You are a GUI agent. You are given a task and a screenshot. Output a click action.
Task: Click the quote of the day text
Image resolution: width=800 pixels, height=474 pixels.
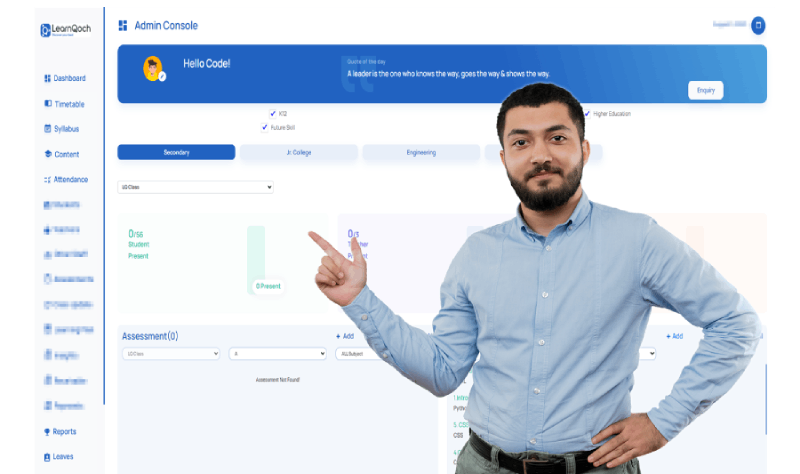click(448, 74)
